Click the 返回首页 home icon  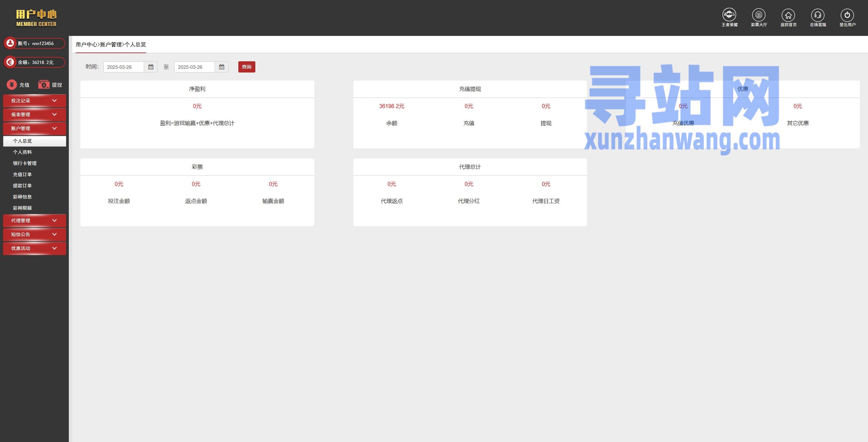pos(788,15)
